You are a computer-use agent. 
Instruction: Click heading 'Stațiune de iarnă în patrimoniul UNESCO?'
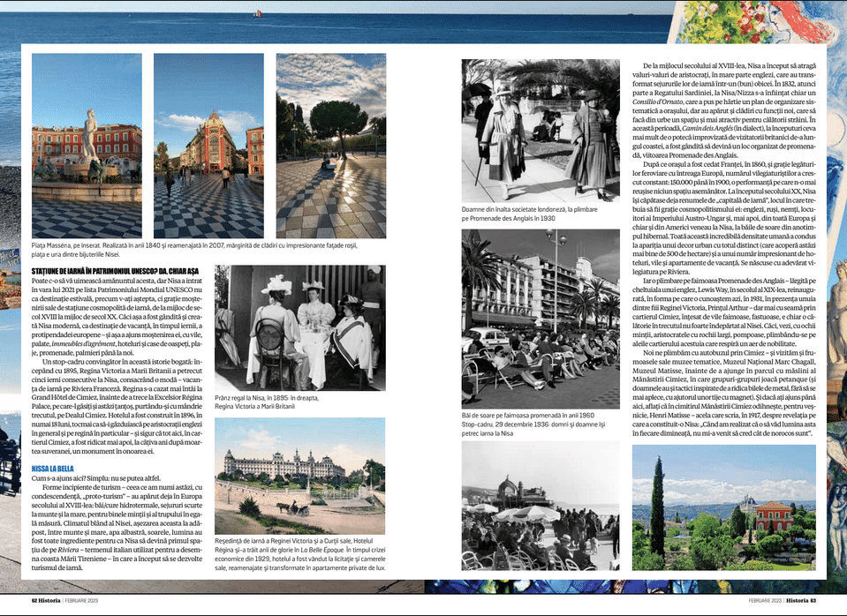[x=116, y=270]
